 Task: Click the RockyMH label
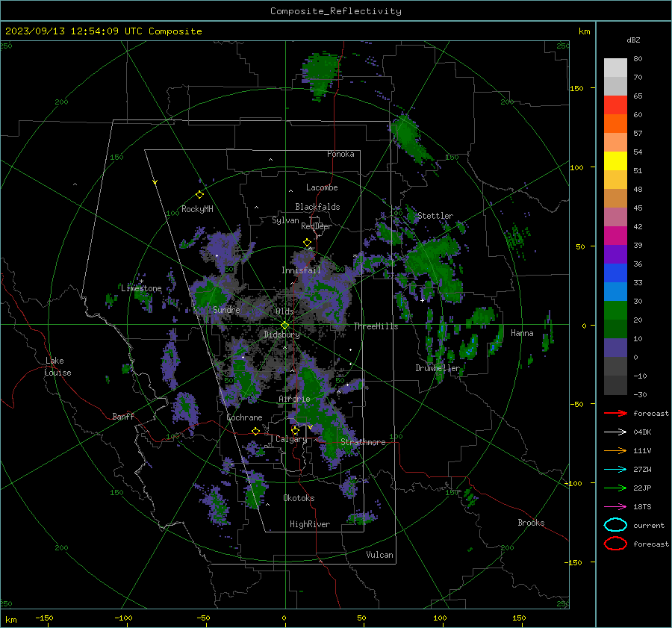pos(197,209)
